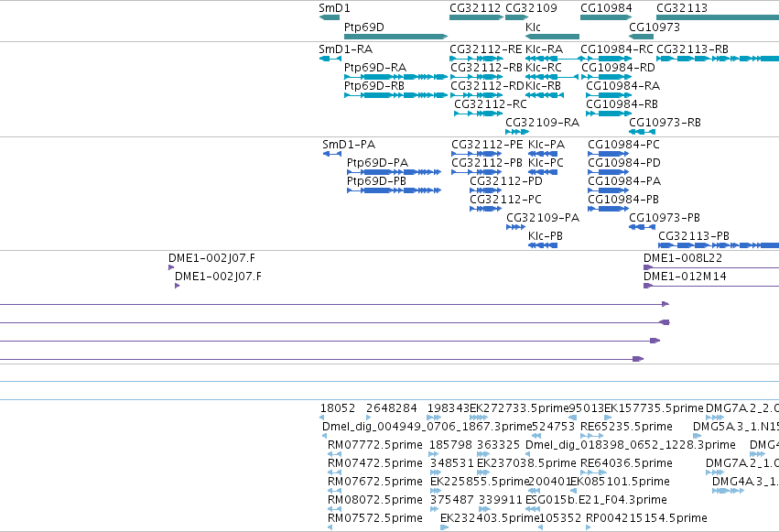
Task: Select the RE64036.5prime EST label
Action: (x=626, y=463)
